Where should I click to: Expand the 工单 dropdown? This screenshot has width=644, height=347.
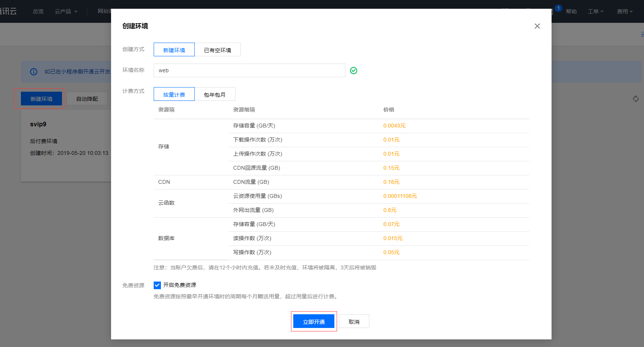coord(595,11)
